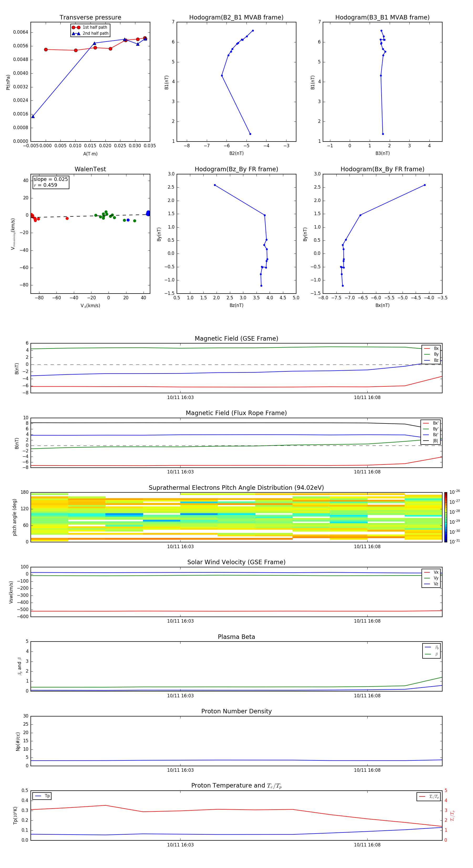Click the leftmost vertex of the B2_B1 hodogram

222,75
